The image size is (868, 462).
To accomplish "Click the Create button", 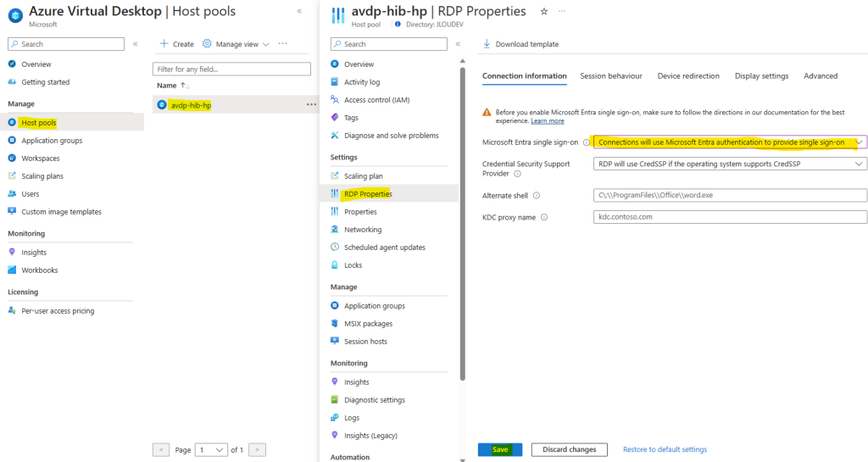I will coord(176,44).
